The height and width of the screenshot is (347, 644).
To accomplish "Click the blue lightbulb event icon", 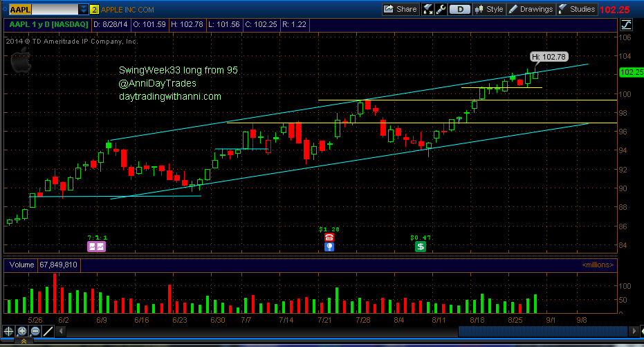I will (x=329, y=247).
